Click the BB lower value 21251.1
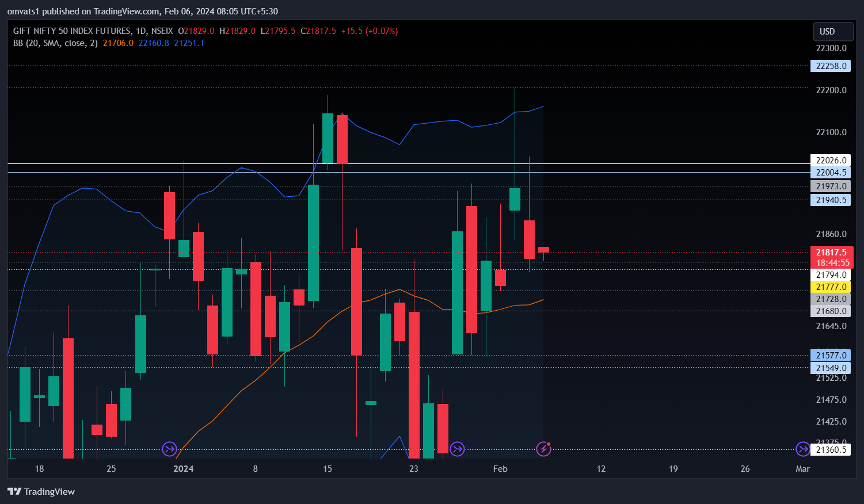 click(x=189, y=43)
